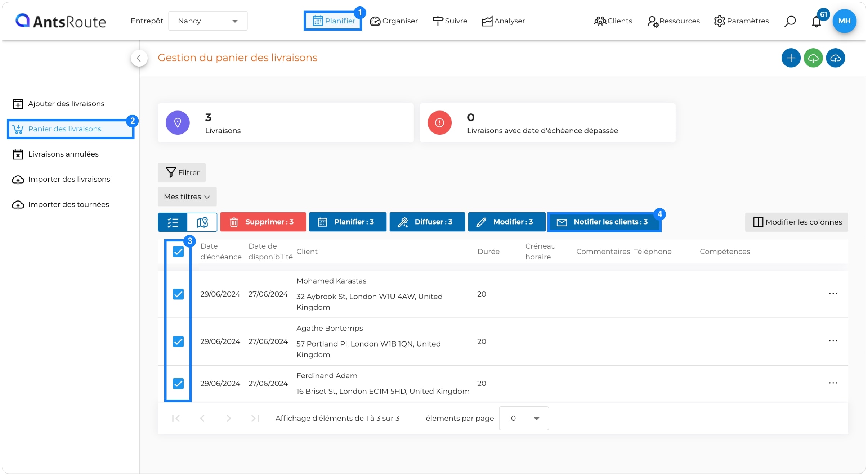
Task: Click client name Mohamed Karastas
Action: point(331,281)
